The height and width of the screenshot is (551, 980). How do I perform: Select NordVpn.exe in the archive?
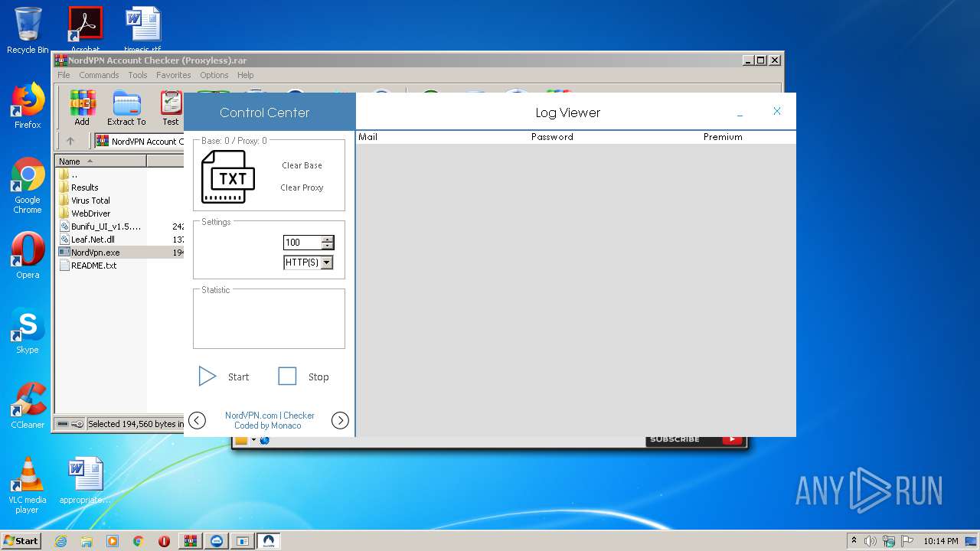(x=90, y=253)
